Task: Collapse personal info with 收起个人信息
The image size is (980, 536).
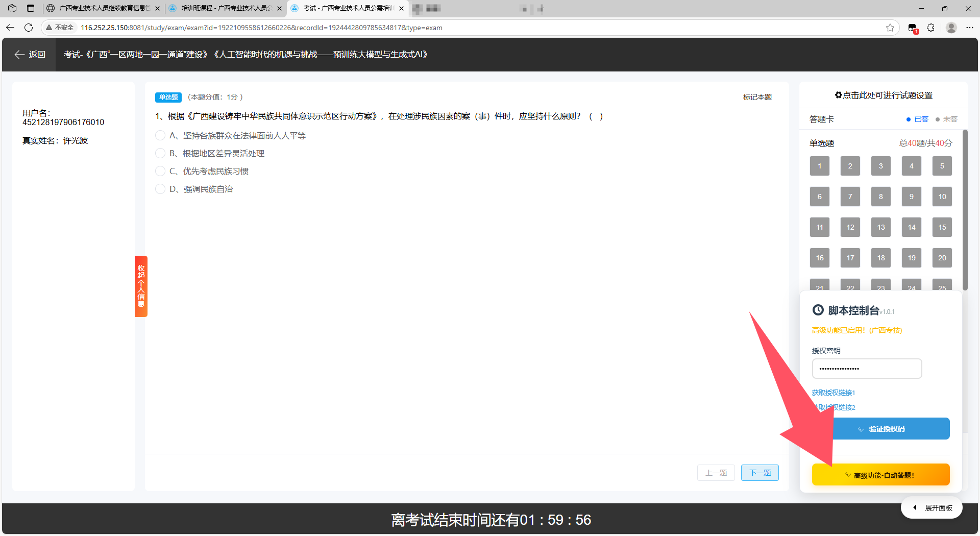Action: pyautogui.click(x=141, y=286)
